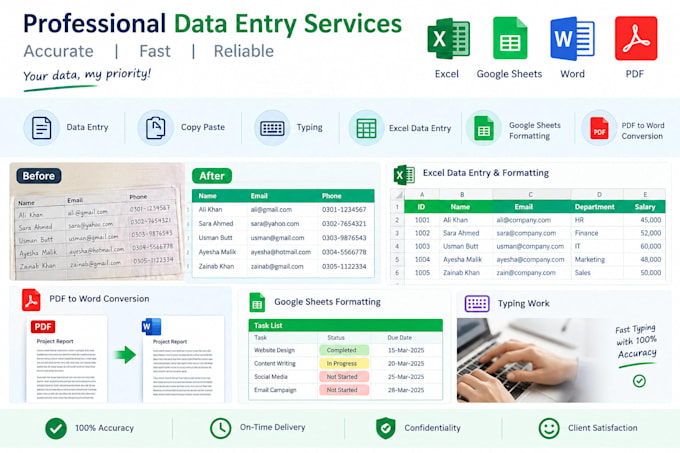680x453 pixels.
Task: Click the Word app icon
Action: tap(572, 38)
